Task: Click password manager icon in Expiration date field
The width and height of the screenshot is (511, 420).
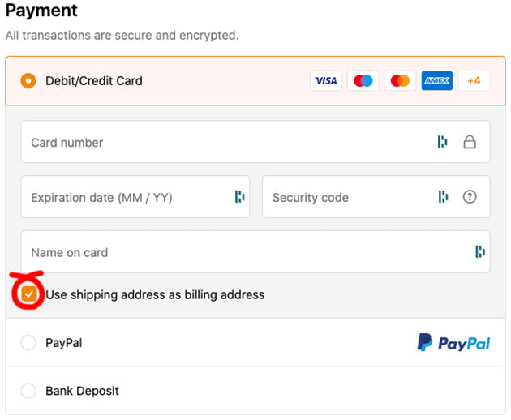Action: click(239, 197)
